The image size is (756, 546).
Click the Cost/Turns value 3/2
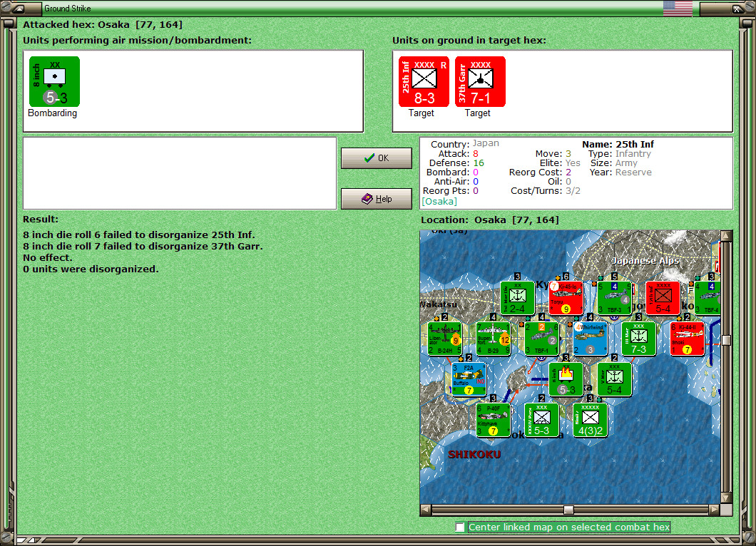(573, 191)
